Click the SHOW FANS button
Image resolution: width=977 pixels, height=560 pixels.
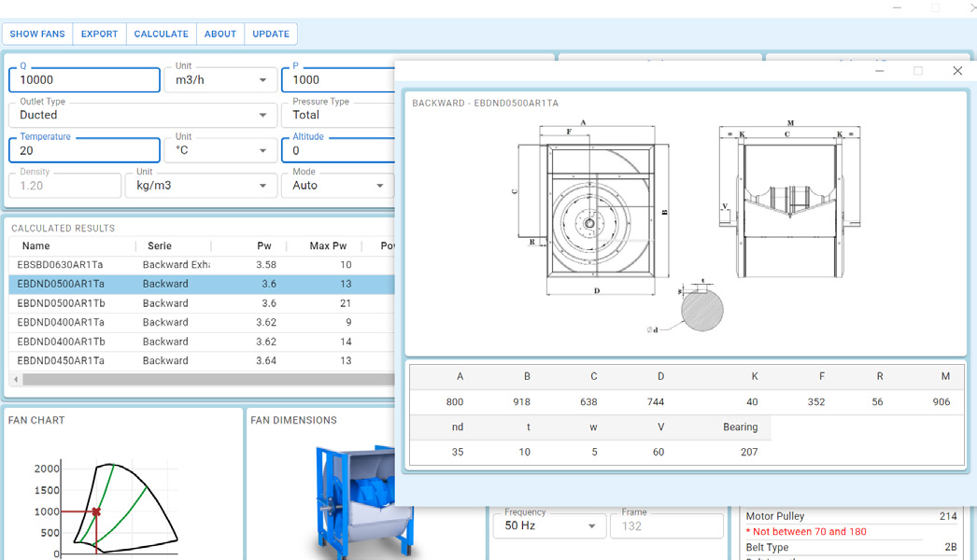37,34
